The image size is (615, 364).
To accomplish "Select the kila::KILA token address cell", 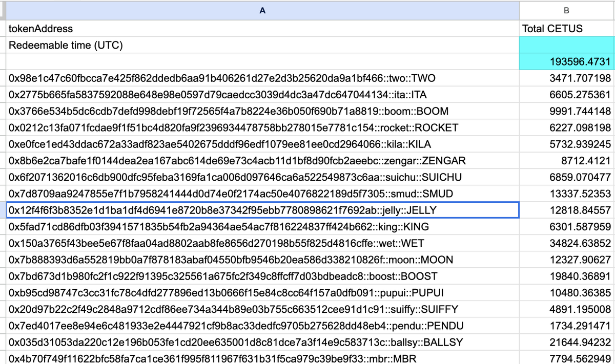I will coord(262,144).
